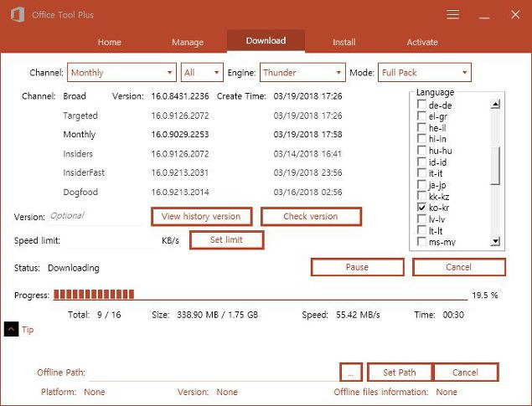Click the Downloading status text
Viewport: 532px width, 406px height.
[74, 268]
